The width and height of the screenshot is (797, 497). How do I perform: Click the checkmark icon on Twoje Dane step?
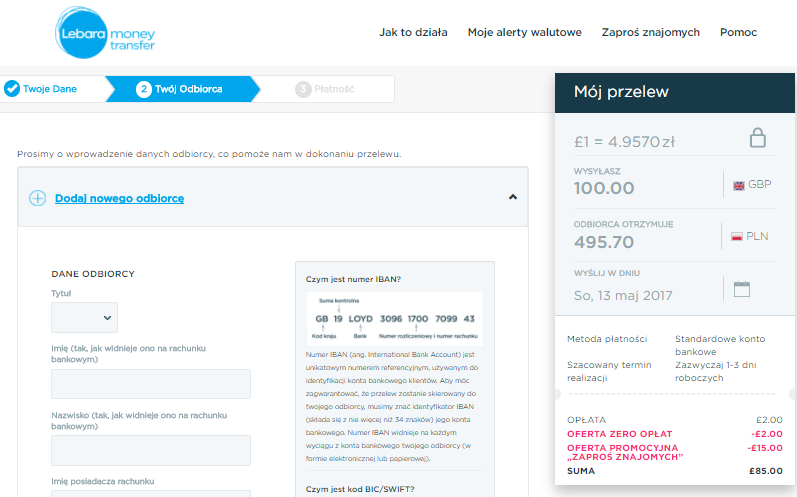click(12, 89)
